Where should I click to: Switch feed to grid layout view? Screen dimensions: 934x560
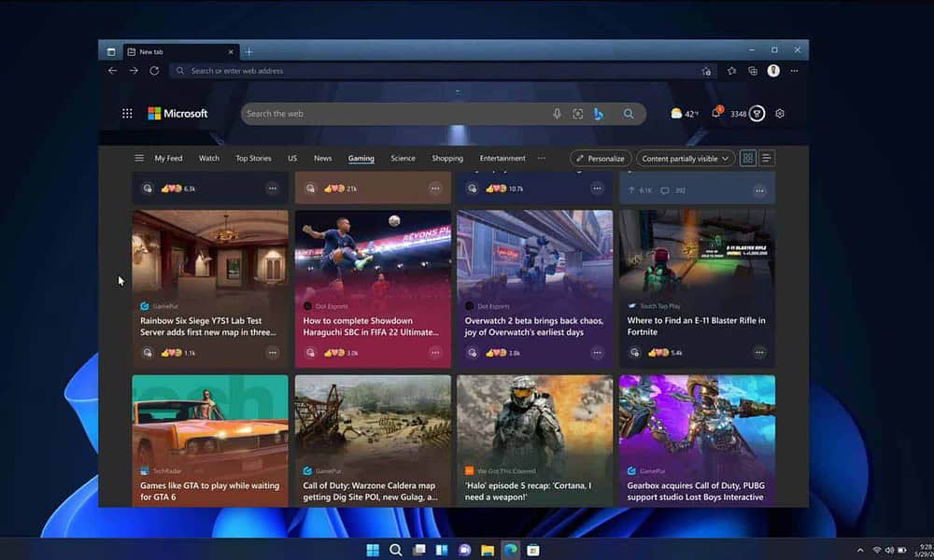coord(747,159)
